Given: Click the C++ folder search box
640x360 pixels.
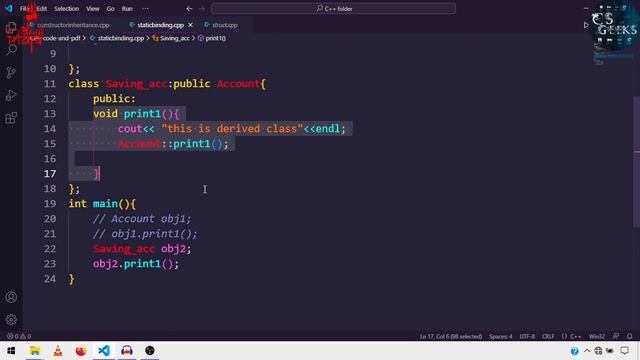Looking at the screenshot, I should click(333, 9).
